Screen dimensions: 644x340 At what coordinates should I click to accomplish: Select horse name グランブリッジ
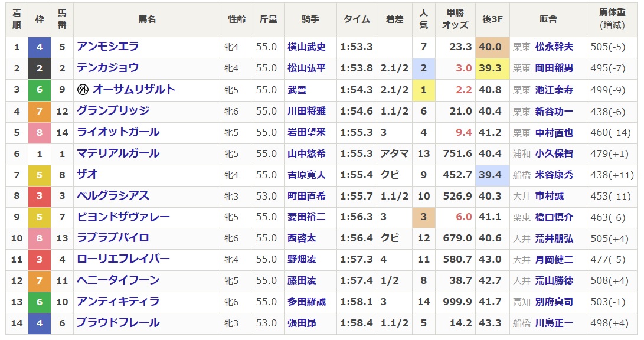coord(113,111)
